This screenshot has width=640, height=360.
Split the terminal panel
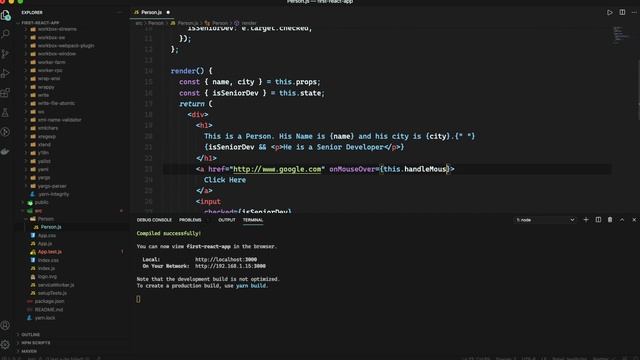point(598,220)
